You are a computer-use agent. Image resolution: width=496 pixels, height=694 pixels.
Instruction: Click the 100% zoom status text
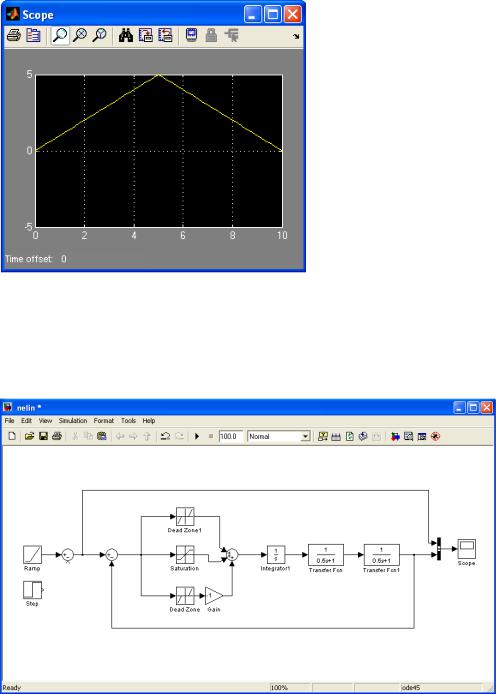coord(279,688)
